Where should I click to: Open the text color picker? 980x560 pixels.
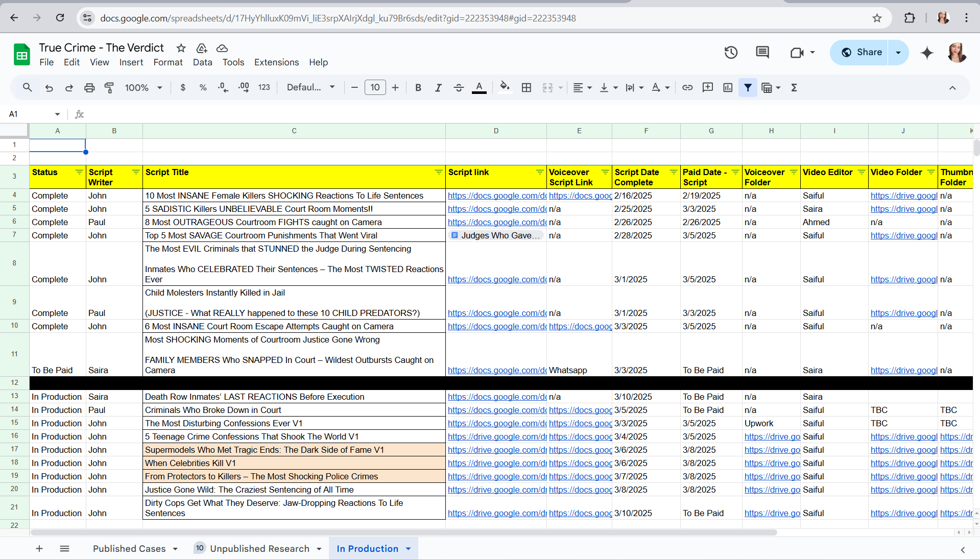tap(479, 87)
